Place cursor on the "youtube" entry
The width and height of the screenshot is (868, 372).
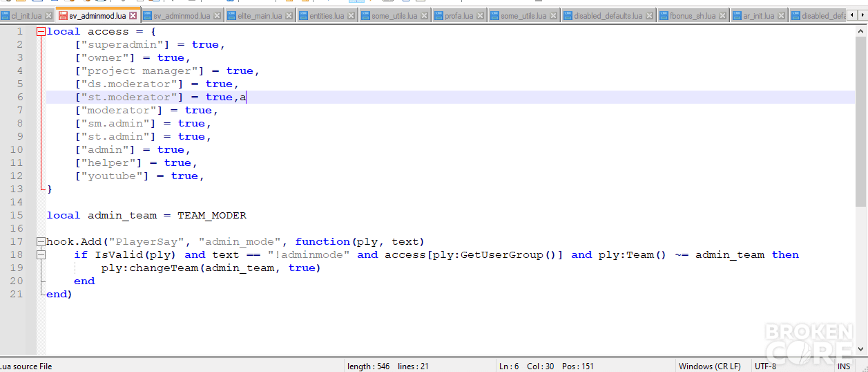tap(116, 176)
